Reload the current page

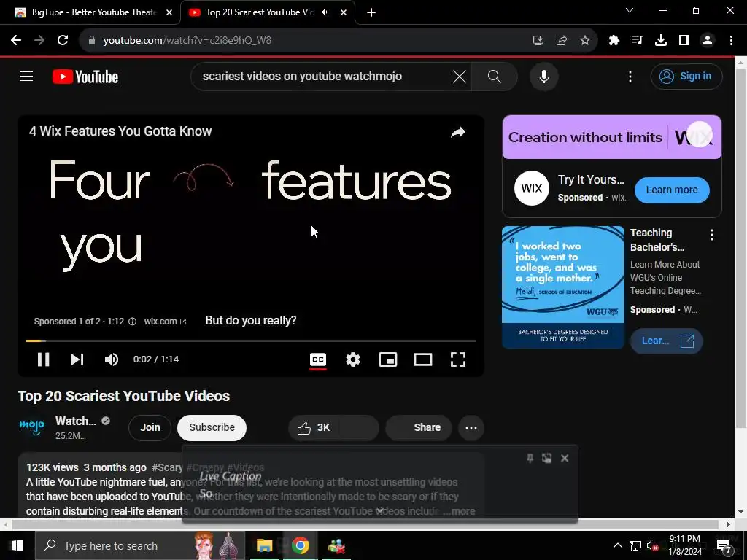63,41
